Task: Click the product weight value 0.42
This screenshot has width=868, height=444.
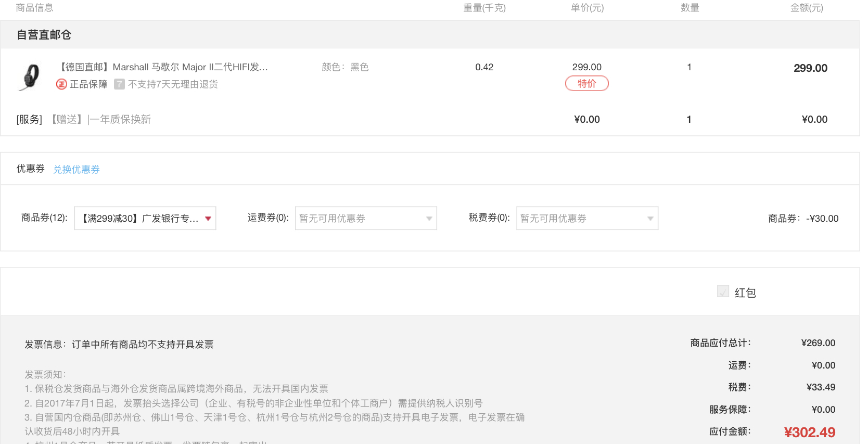Action: (x=484, y=67)
